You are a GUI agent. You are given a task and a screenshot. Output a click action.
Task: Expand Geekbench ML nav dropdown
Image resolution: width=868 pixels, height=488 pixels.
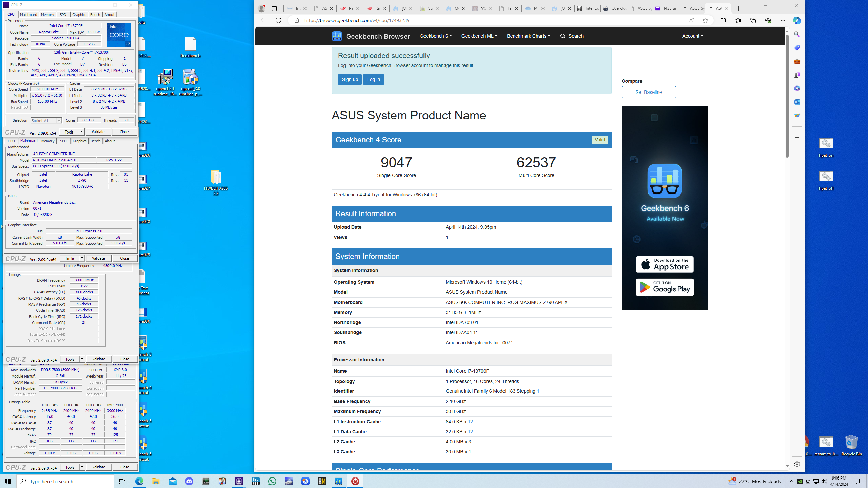coord(479,36)
